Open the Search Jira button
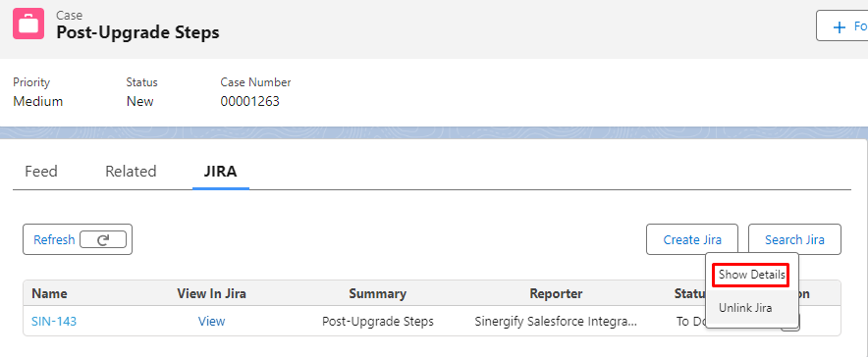Viewport: 868px width, 357px height. (x=794, y=239)
